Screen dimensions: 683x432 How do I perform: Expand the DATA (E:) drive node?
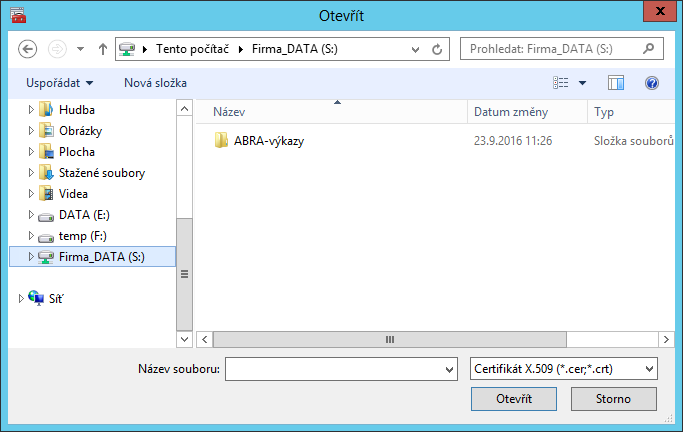31,215
